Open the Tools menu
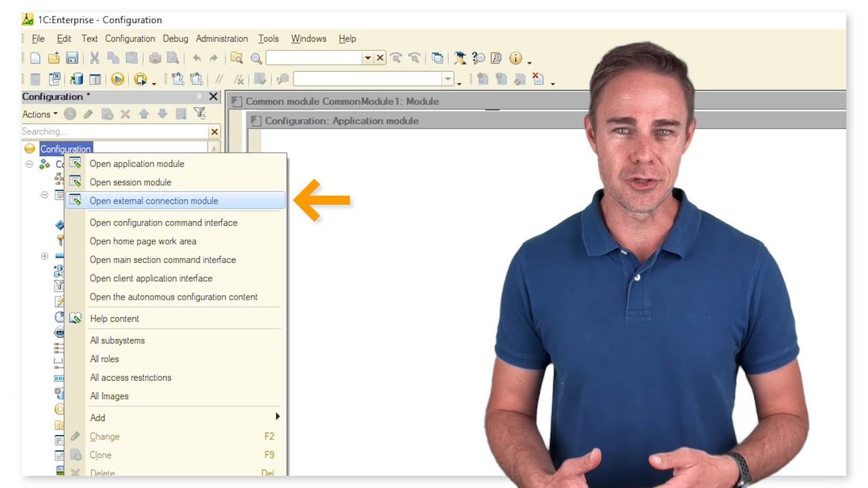The height and width of the screenshot is (488, 868). [268, 39]
